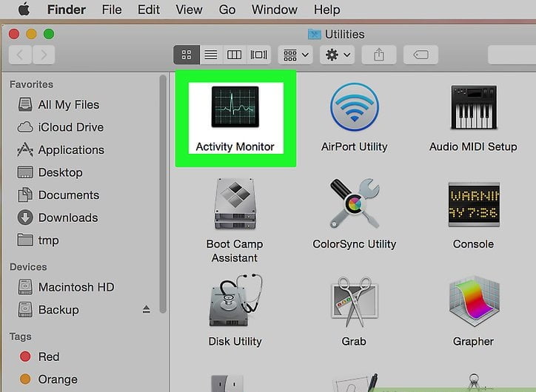The width and height of the screenshot is (536, 392).
Task: Select Documents in sidebar
Action: click(x=58, y=195)
